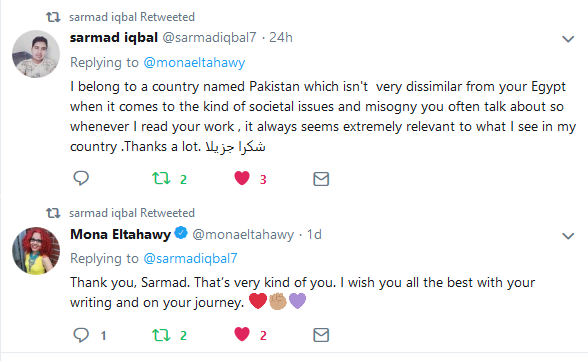
Task: Expand options chevron on Mona Eltahawy's tweet
Action: 568,236
